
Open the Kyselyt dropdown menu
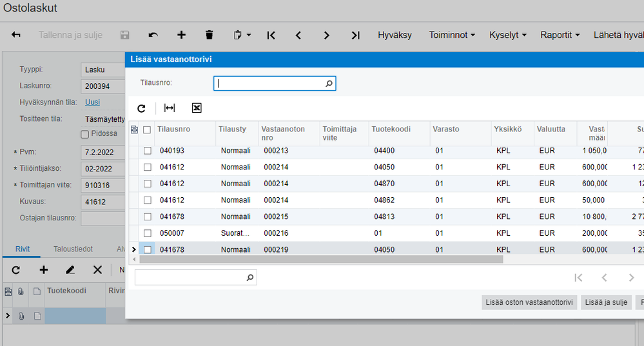click(x=507, y=35)
